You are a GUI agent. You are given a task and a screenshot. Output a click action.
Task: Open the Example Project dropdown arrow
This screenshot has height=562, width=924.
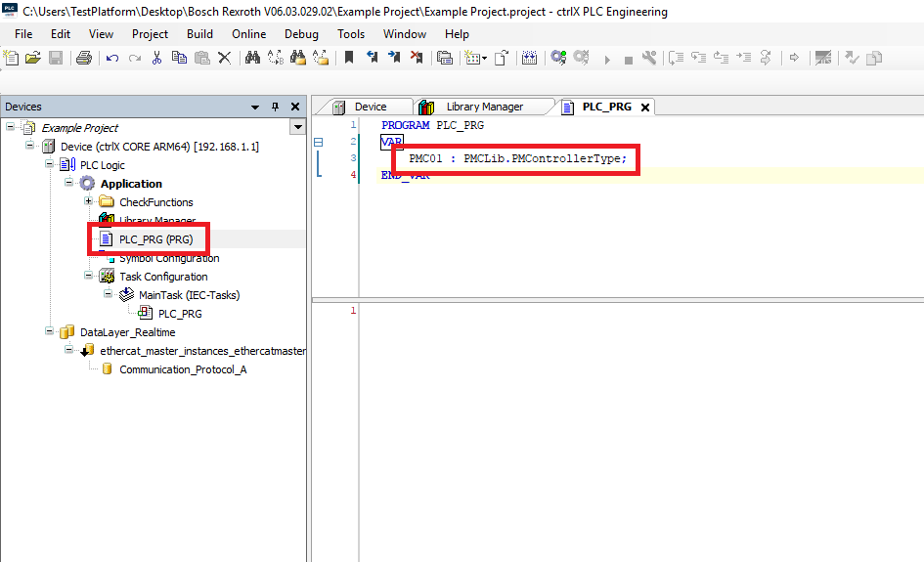point(297,128)
